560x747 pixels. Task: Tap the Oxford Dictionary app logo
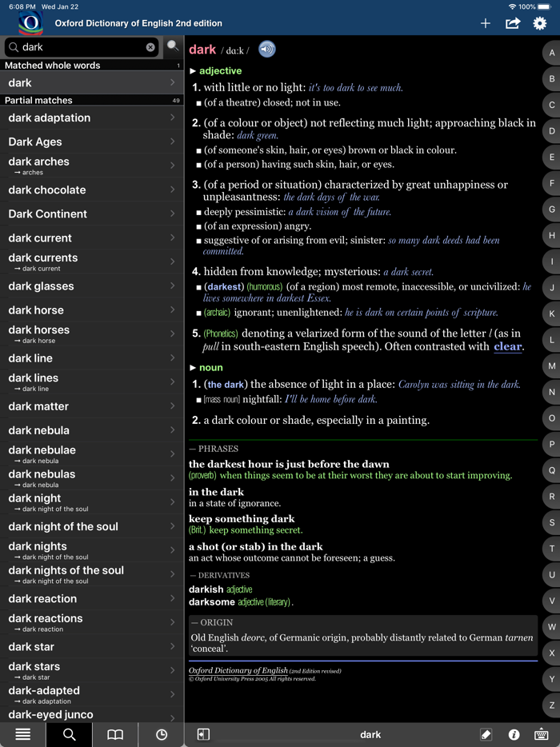coord(30,23)
